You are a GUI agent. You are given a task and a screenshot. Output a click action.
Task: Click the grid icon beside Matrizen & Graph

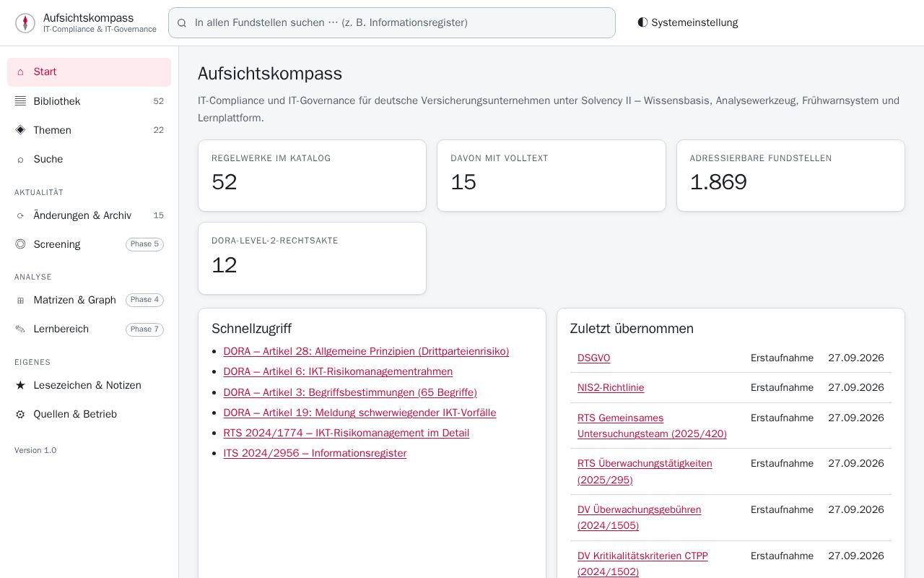tap(20, 301)
